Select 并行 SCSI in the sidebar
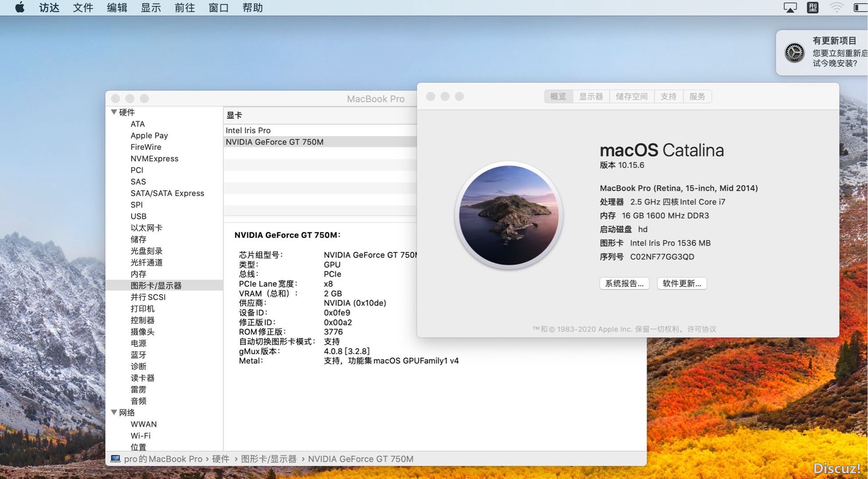The image size is (868, 479). (148, 297)
